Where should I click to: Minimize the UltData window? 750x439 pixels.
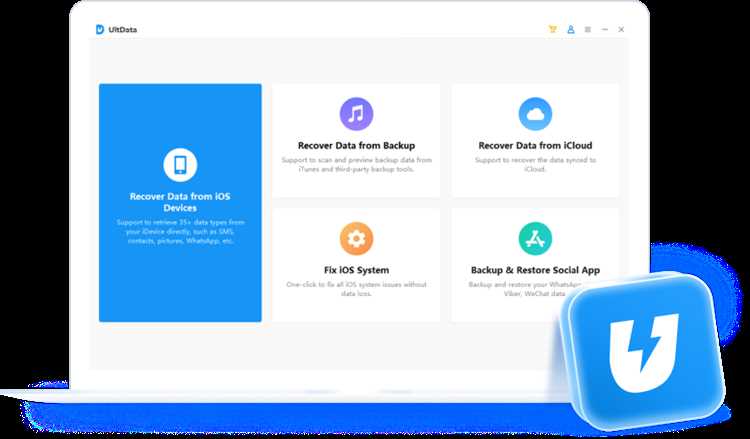pos(605,29)
